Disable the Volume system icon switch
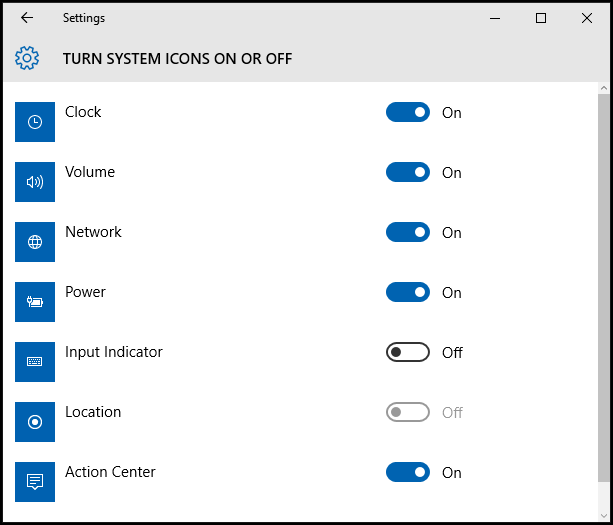The width and height of the screenshot is (613, 525). 408,172
